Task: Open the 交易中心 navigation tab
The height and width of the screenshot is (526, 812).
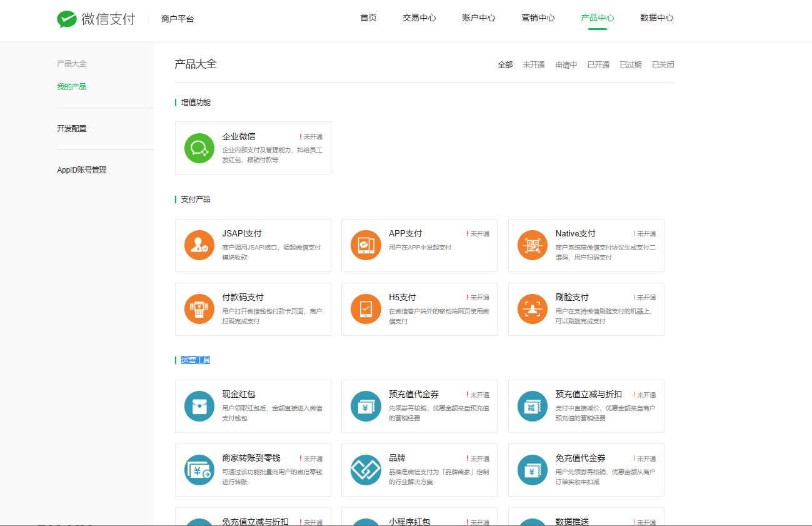Action: pos(419,18)
